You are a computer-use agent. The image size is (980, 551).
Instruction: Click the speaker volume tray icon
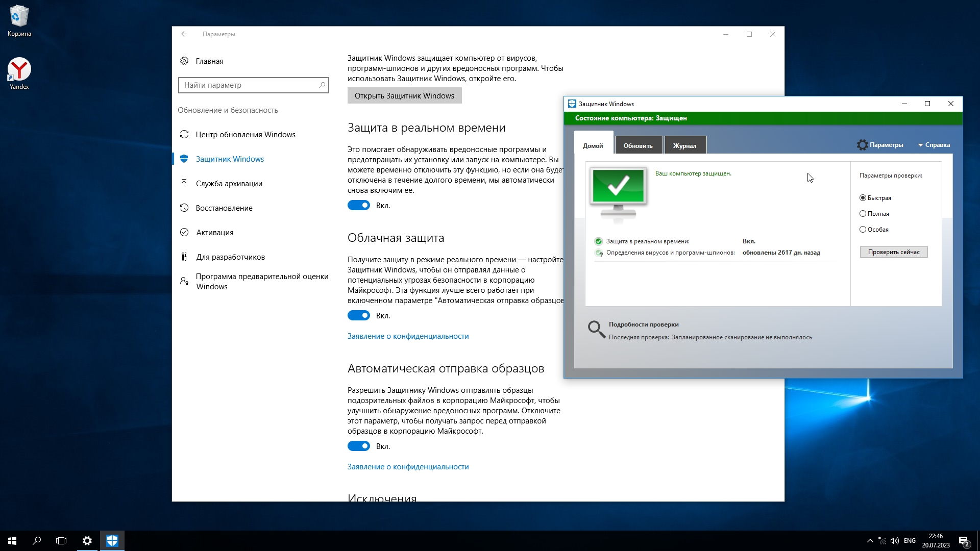pos(894,541)
